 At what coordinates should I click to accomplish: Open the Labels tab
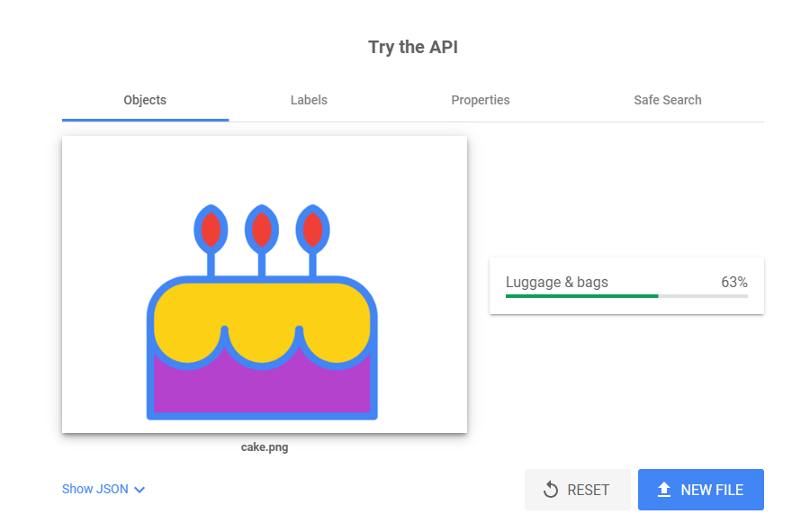click(309, 100)
